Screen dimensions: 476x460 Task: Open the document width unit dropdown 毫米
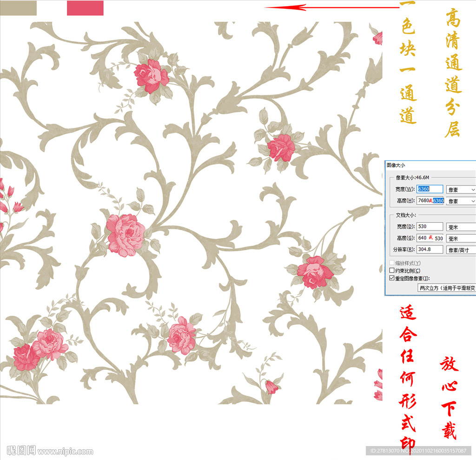461,227
